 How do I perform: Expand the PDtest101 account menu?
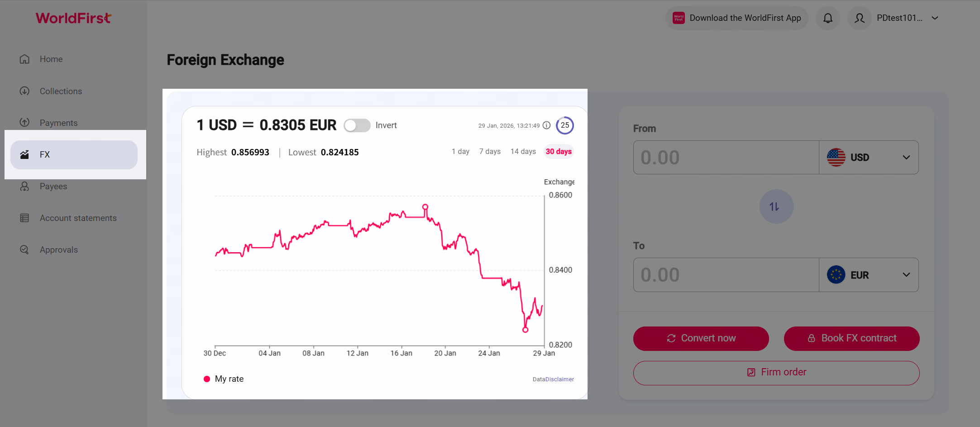tap(935, 18)
